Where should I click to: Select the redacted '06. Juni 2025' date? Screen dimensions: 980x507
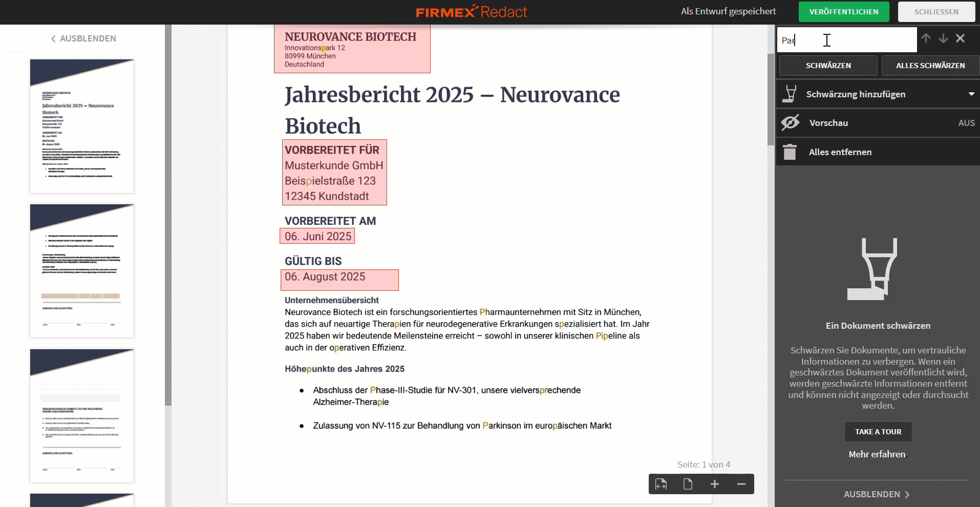tap(317, 236)
